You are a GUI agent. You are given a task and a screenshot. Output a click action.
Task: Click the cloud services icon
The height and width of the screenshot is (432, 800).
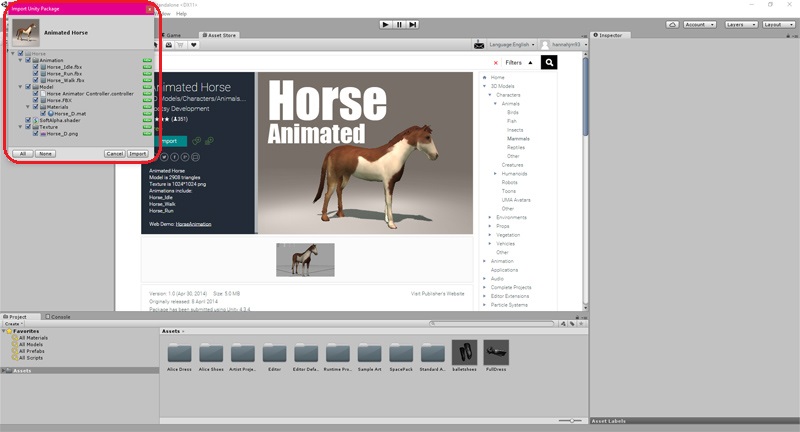tap(672, 24)
